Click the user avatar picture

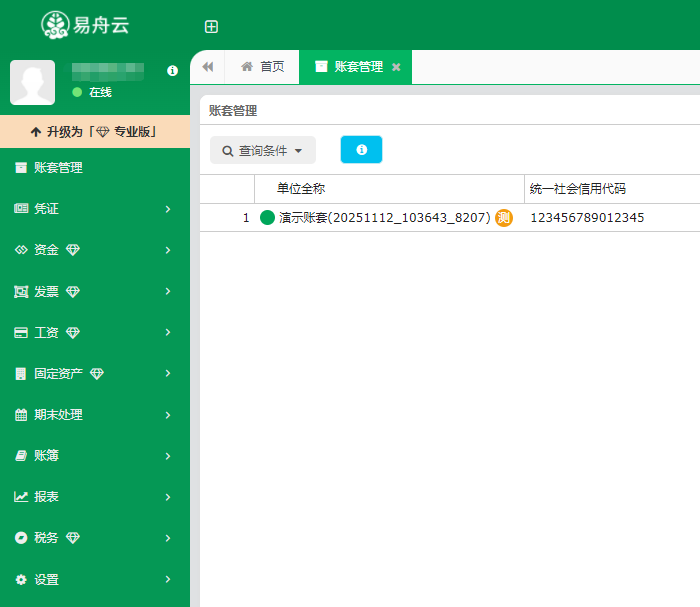click(x=32, y=82)
